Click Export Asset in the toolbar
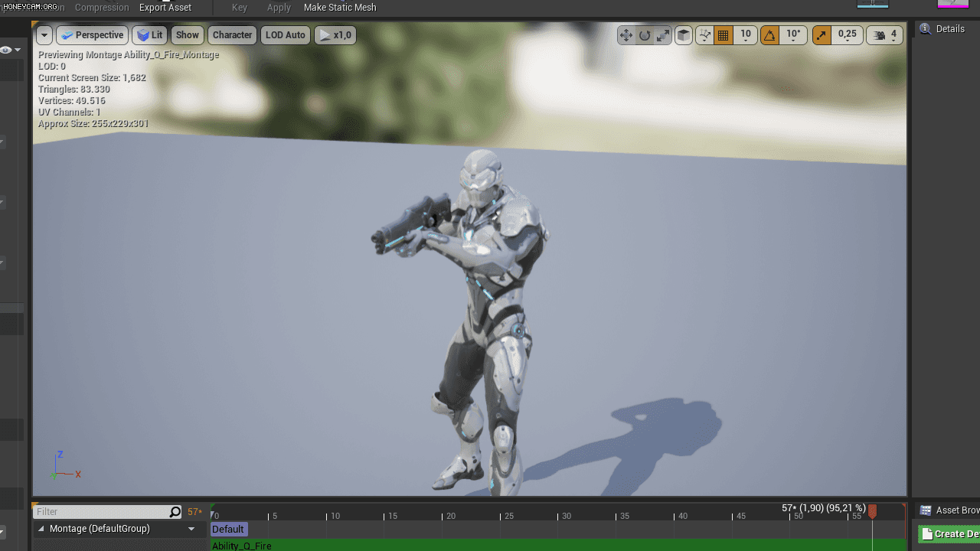The height and width of the screenshot is (551, 980). point(165,8)
